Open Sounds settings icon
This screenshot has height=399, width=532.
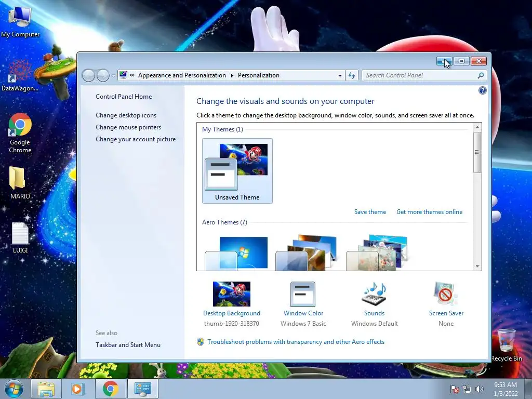(x=374, y=294)
